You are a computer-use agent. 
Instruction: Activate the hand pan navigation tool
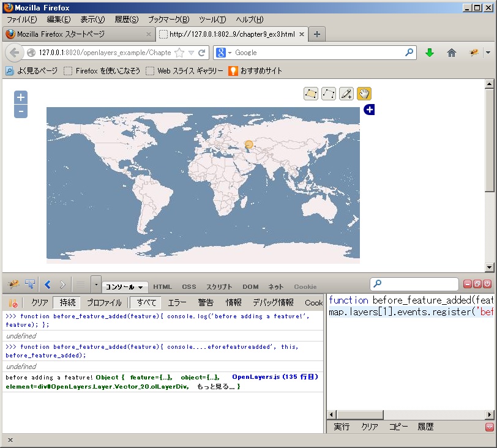pyautogui.click(x=364, y=94)
